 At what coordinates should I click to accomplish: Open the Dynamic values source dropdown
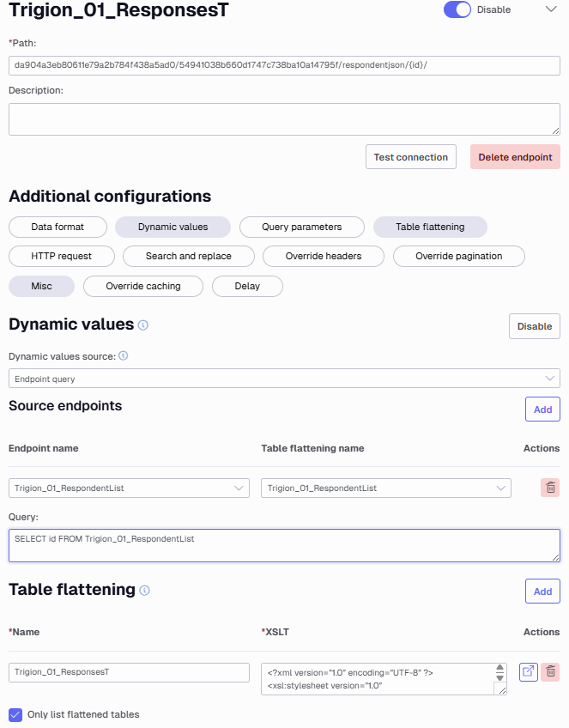click(x=285, y=379)
